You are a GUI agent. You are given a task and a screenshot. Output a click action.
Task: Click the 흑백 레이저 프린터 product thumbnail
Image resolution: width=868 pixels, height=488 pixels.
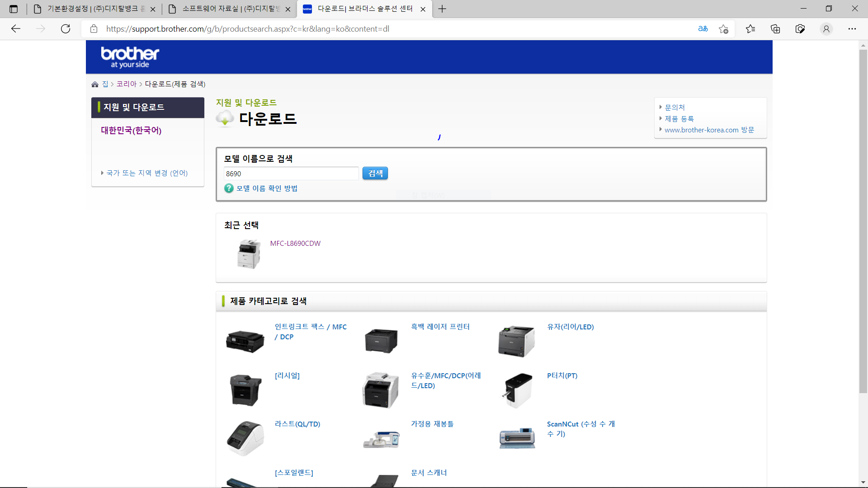click(381, 341)
